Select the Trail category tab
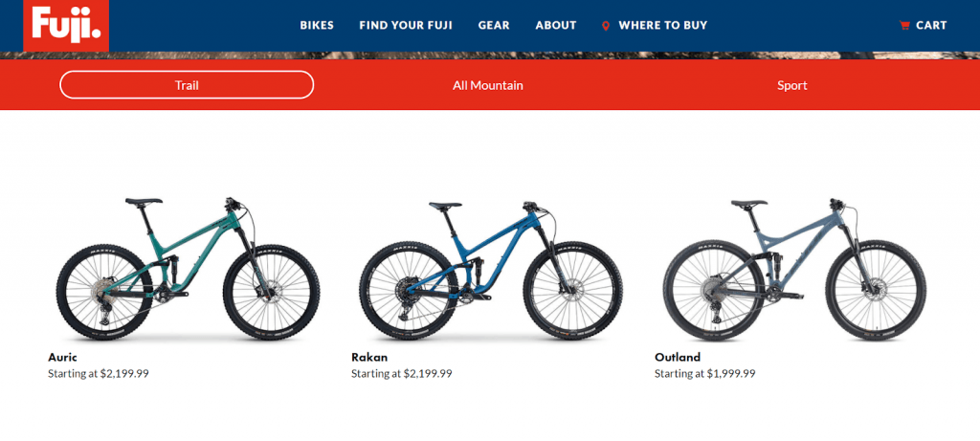 (187, 85)
